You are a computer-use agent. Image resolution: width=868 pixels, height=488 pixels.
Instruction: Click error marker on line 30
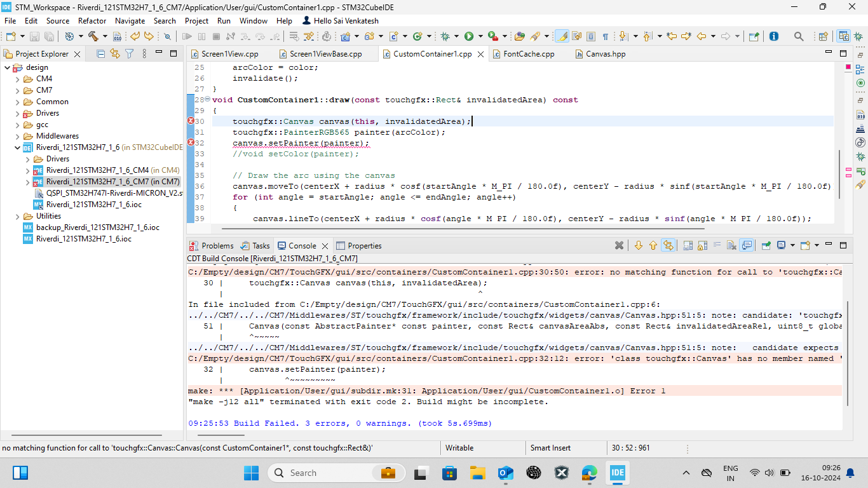click(191, 121)
